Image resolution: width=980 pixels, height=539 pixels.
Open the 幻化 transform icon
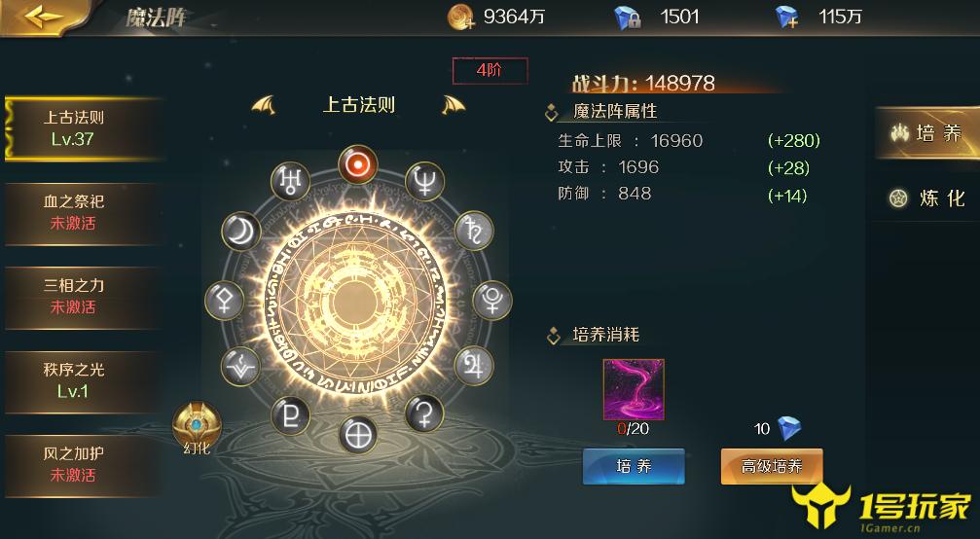(197, 428)
